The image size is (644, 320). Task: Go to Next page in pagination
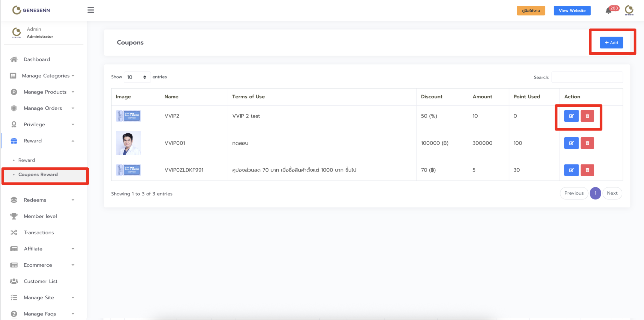coord(612,193)
